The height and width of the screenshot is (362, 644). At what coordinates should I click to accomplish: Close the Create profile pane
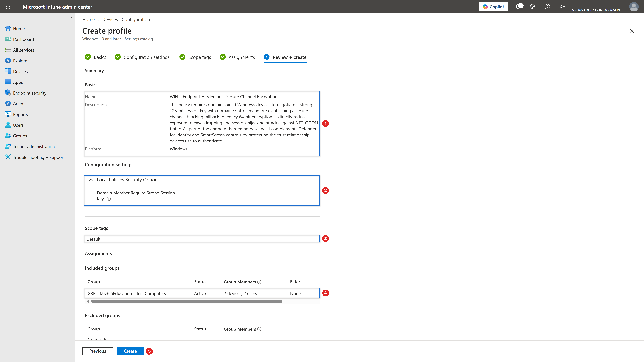coord(632,31)
